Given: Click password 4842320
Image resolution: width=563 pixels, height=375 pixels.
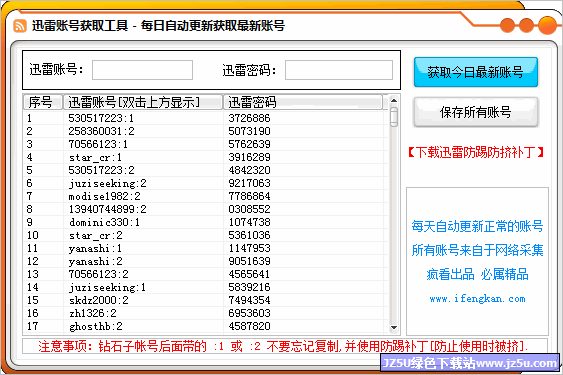Looking at the screenshot, I should click(x=249, y=170).
